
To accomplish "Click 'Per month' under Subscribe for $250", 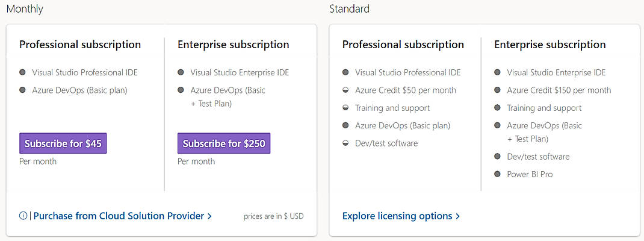I will coord(196,161).
